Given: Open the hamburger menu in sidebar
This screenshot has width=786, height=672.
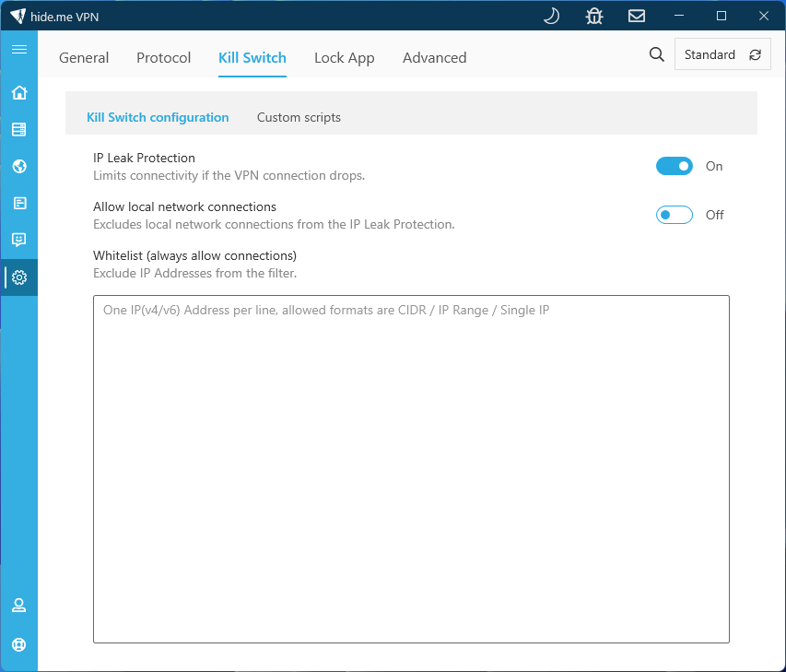Looking at the screenshot, I should (19, 49).
